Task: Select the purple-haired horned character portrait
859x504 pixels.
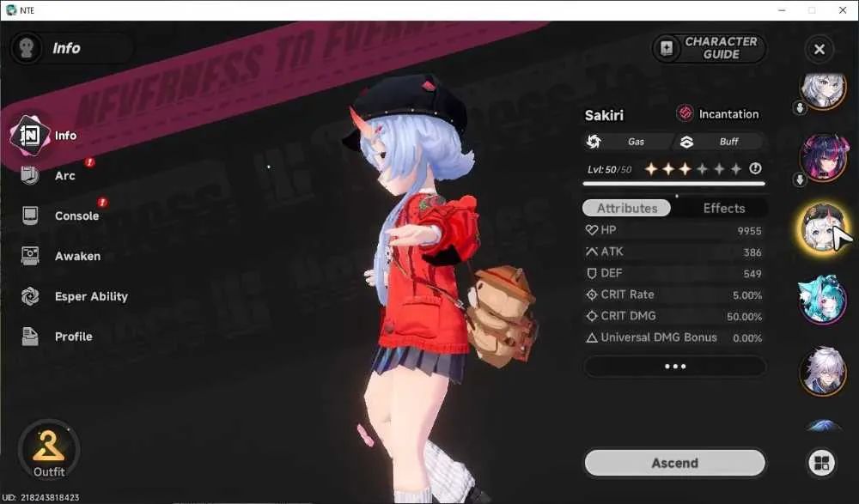Action: click(823, 158)
